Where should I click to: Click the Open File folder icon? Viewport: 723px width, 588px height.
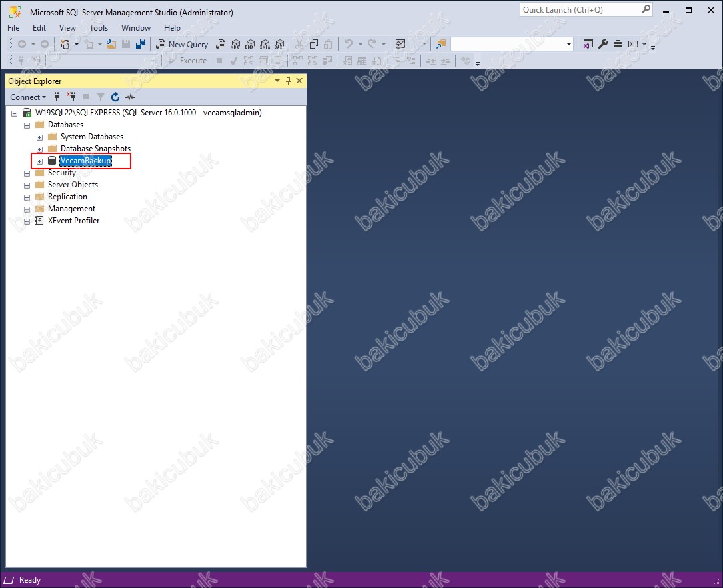pos(111,44)
